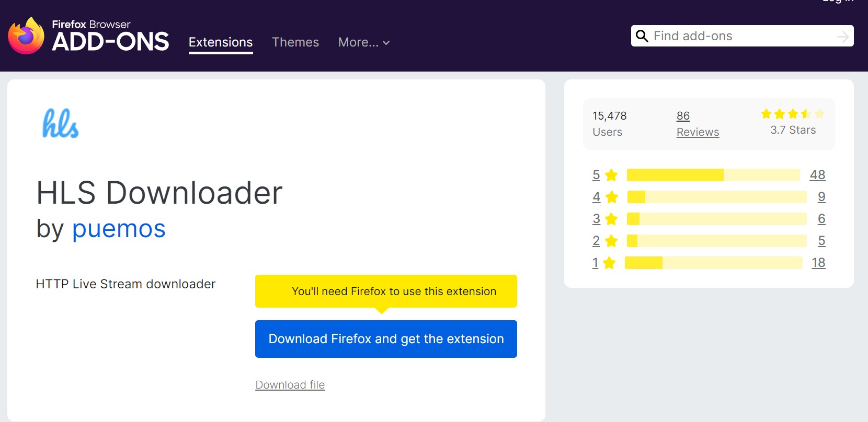The height and width of the screenshot is (422, 868).
Task: Open the 6 three-star reviews count
Action: tap(821, 219)
